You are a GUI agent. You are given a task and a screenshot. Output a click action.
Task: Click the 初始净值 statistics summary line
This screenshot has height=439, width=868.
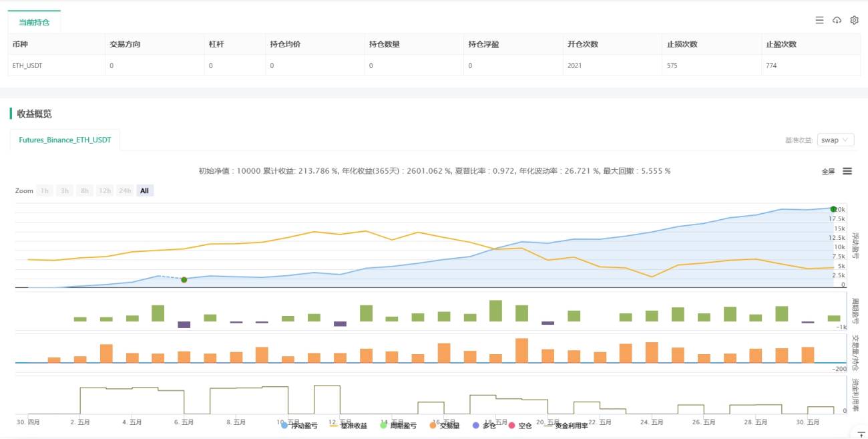[x=434, y=171]
